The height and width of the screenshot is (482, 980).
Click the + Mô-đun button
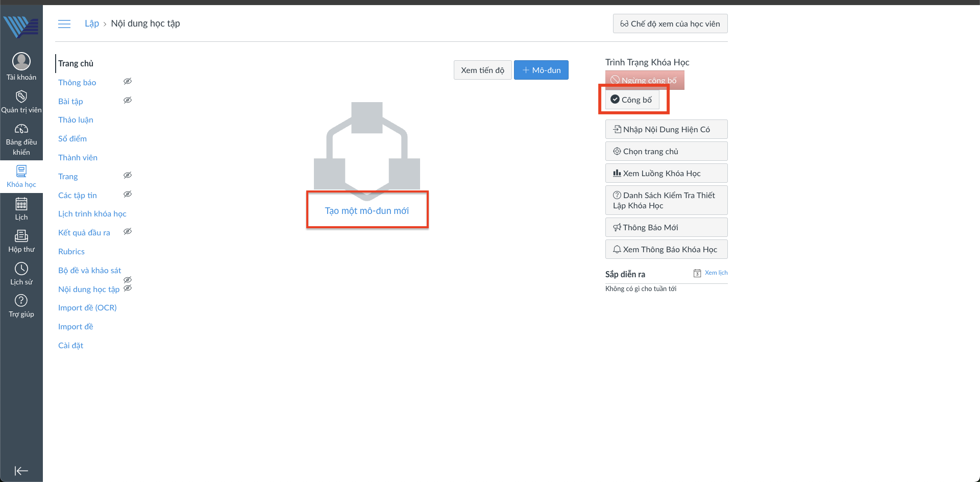click(x=541, y=70)
